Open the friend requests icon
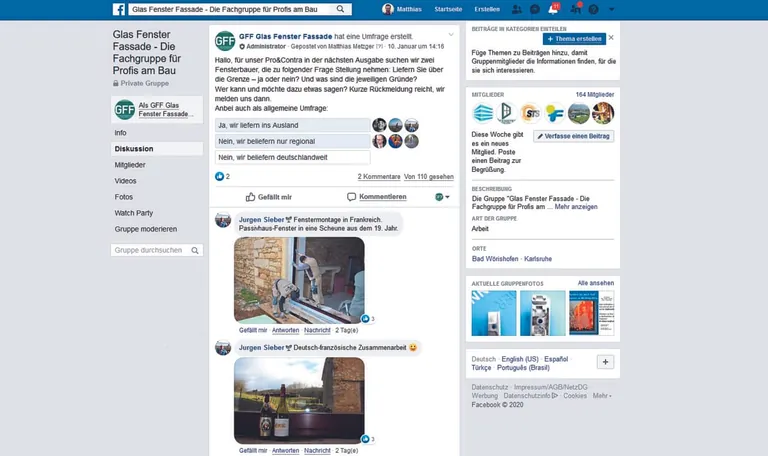 click(x=518, y=9)
